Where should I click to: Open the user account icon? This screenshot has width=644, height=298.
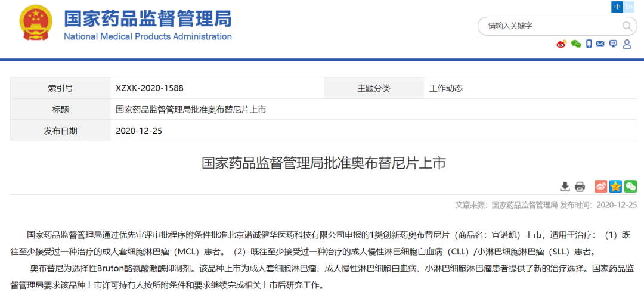[627, 44]
